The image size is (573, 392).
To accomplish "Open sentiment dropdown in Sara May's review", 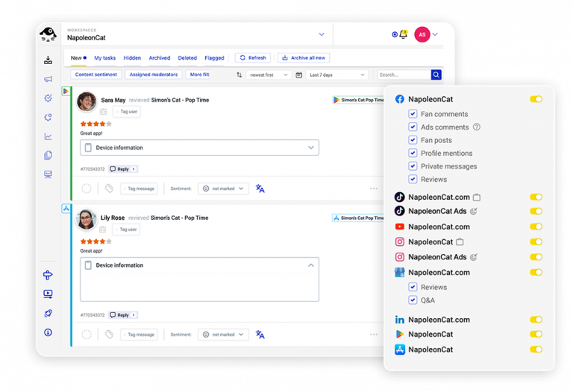I will point(223,189).
